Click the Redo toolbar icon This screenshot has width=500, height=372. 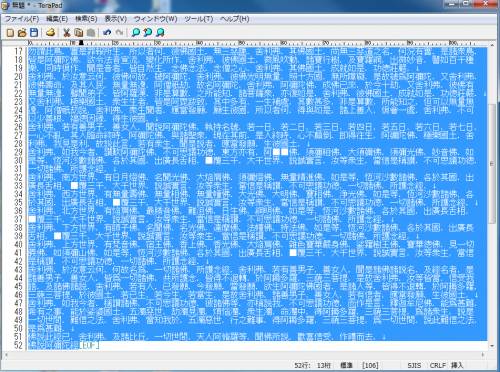pos(119,33)
